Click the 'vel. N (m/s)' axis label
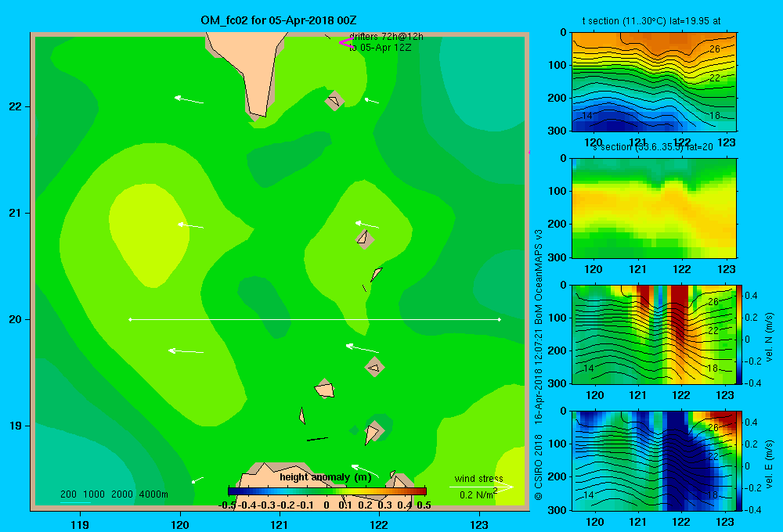 coord(770,337)
